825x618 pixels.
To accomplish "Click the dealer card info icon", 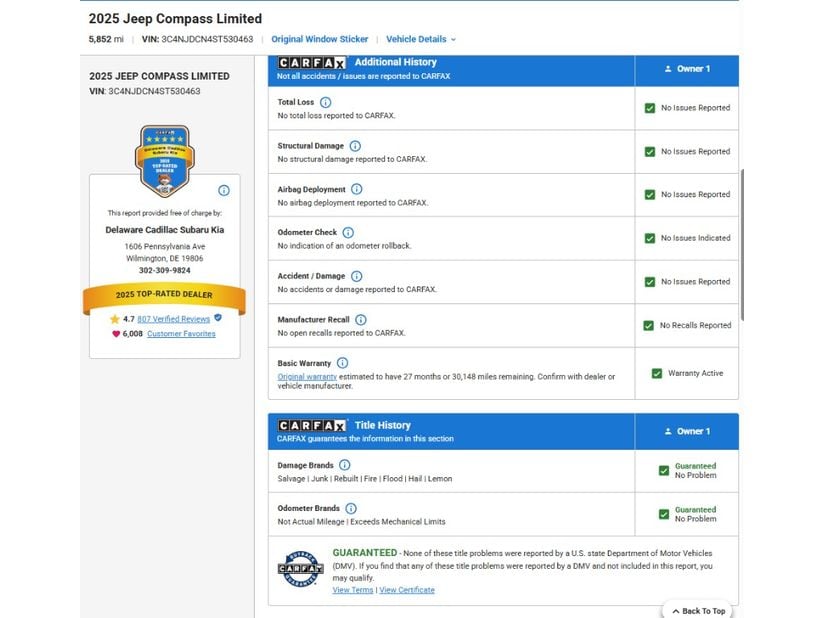I will [x=224, y=190].
